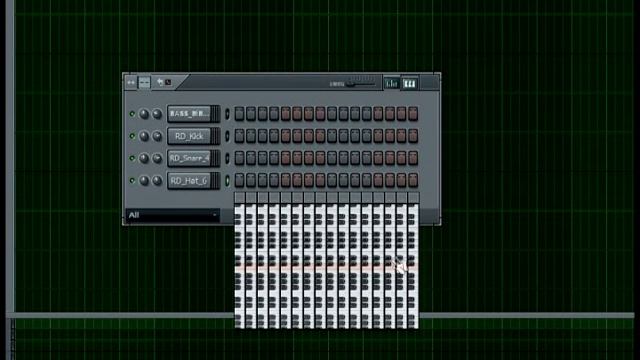Toggle the first step of RD_Hat_6 row

coord(240,180)
